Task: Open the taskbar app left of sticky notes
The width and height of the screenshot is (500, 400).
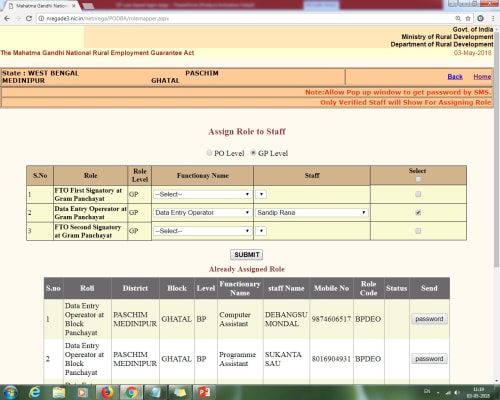Action: point(156,392)
